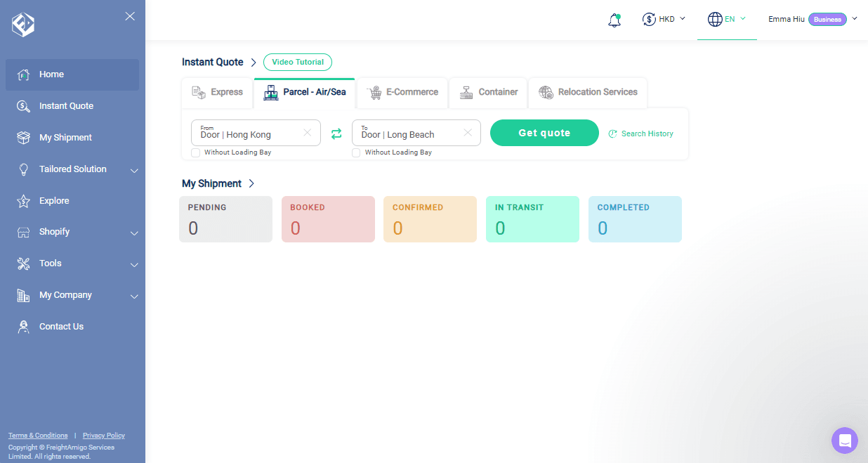Open the Emma Hiu account dropdown
This screenshot has height=463, width=868.
pyautogui.click(x=813, y=20)
